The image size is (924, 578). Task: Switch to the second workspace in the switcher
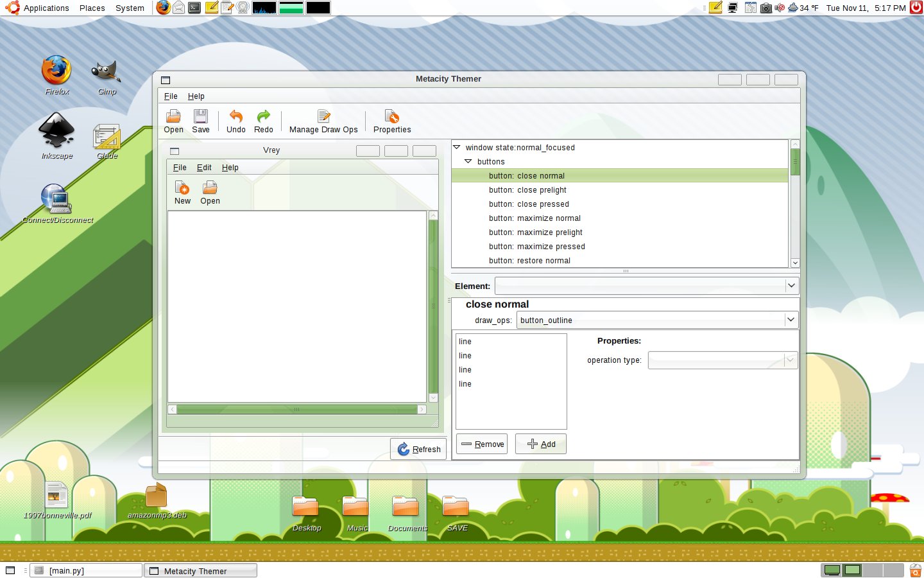(x=852, y=570)
